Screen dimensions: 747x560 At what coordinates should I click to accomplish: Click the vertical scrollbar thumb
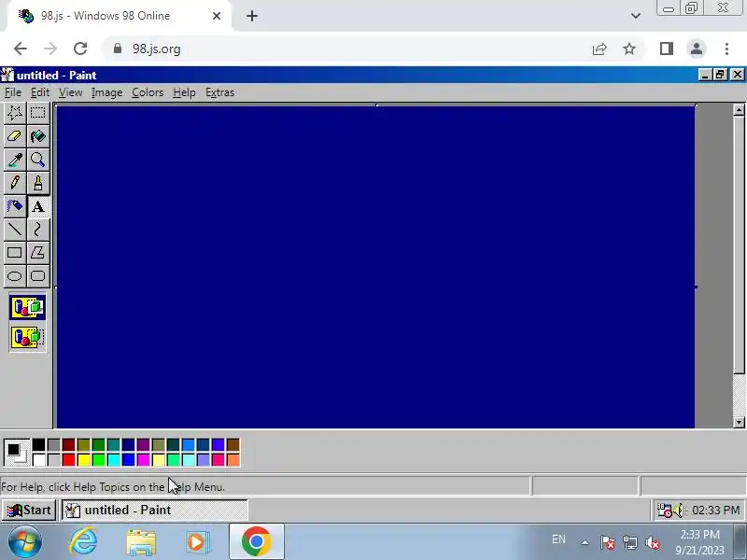[739, 245]
